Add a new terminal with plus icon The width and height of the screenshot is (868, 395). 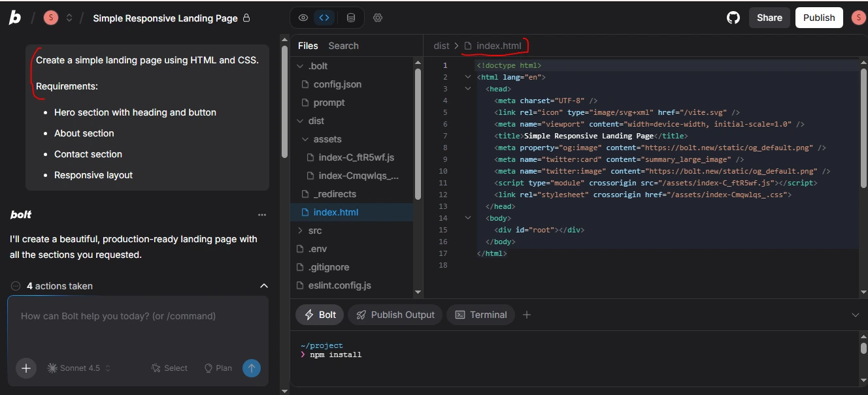527,315
